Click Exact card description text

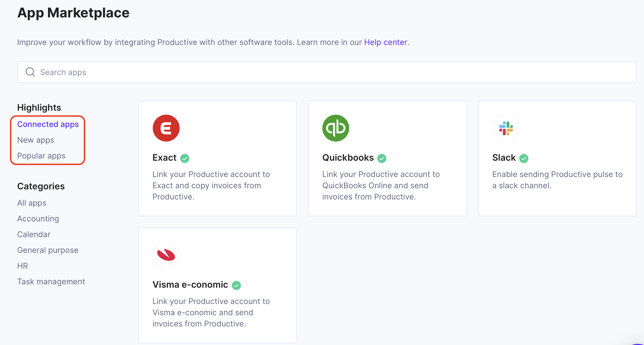[x=211, y=185]
